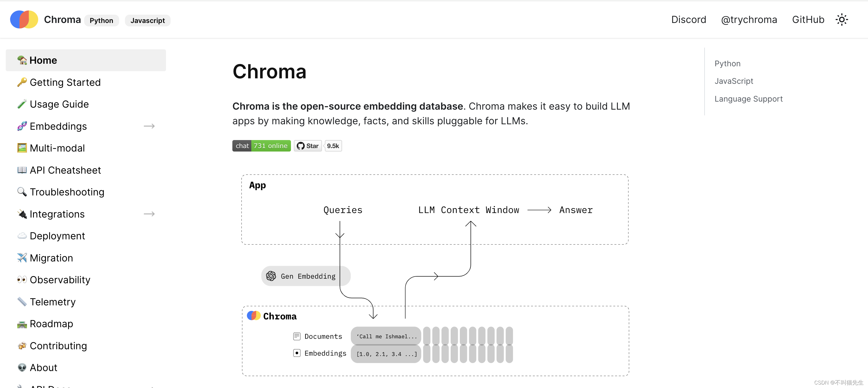Viewport: 868px width, 388px height.
Task: Open Multi-modal in the sidebar
Action: coord(57,148)
